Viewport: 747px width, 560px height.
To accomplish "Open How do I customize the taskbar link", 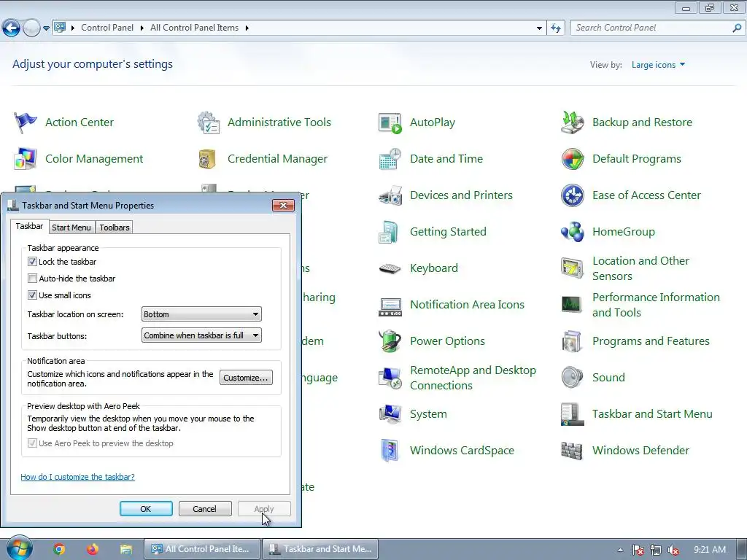I will (x=77, y=477).
